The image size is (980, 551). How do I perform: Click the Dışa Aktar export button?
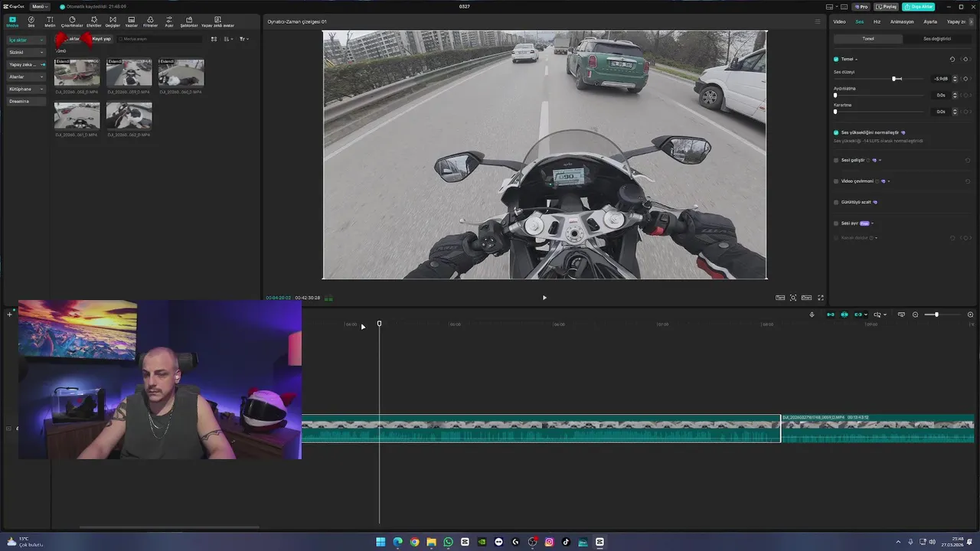(918, 6)
